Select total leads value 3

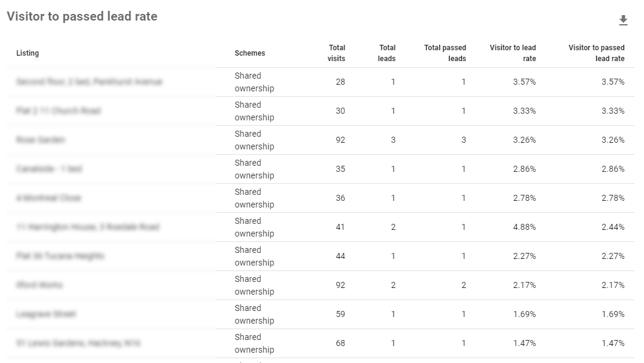(x=393, y=140)
